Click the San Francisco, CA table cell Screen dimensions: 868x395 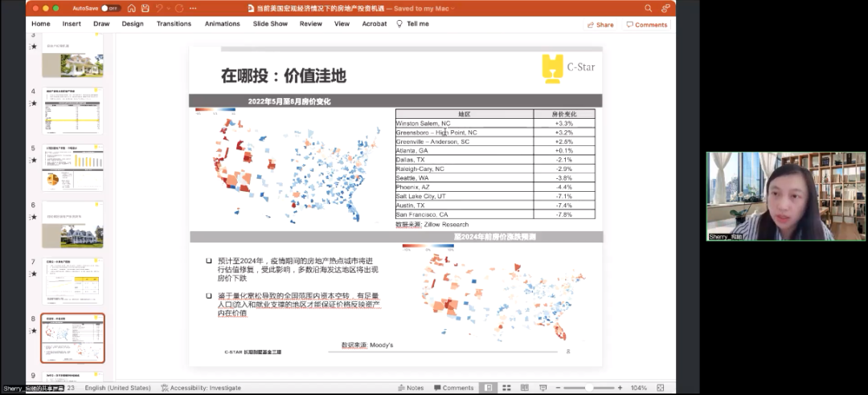pyautogui.click(x=465, y=214)
